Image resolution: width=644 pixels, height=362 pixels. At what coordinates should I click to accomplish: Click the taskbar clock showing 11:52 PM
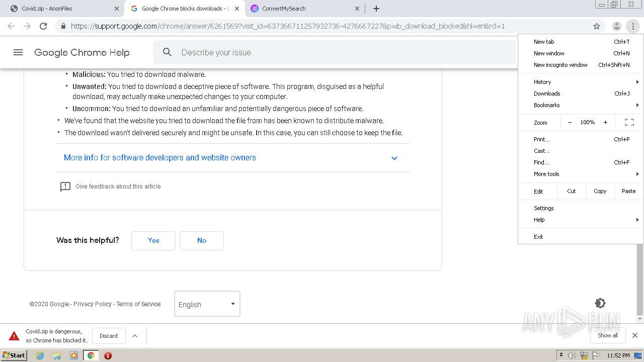point(618,355)
